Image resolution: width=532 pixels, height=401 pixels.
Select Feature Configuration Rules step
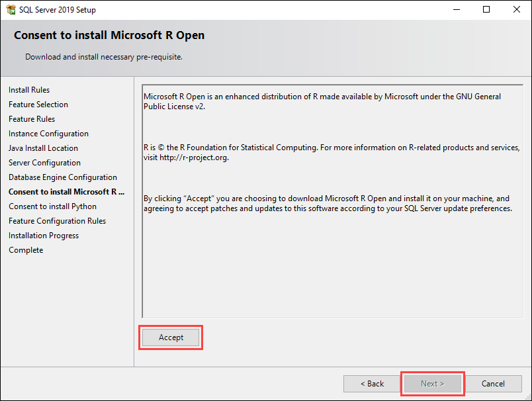[x=58, y=221]
